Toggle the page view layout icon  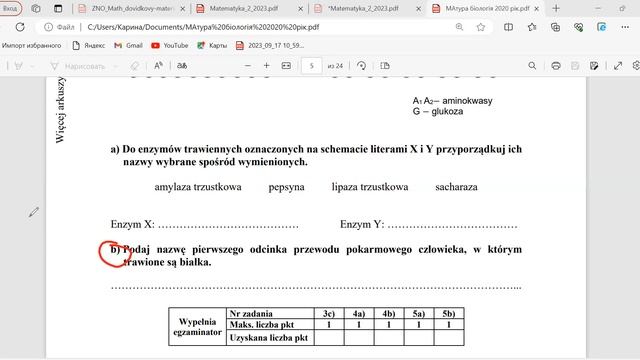tap(385, 66)
